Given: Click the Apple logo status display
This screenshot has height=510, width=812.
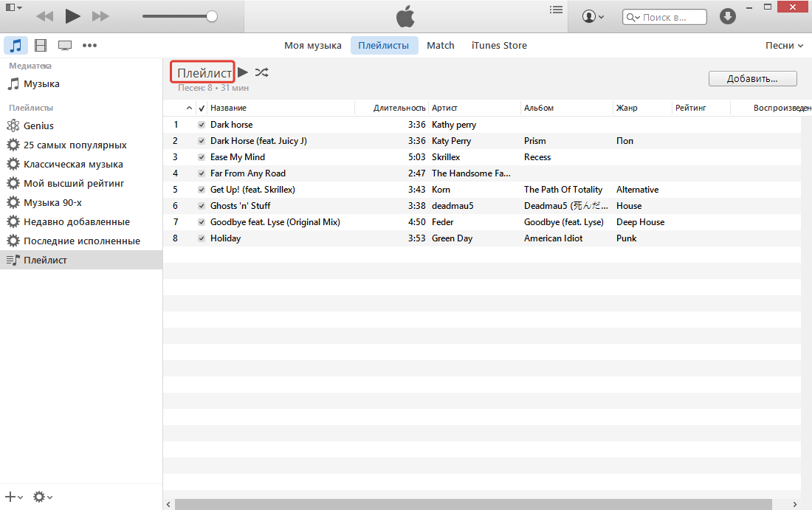Looking at the screenshot, I should pyautogui.click(x=405, y=16).
